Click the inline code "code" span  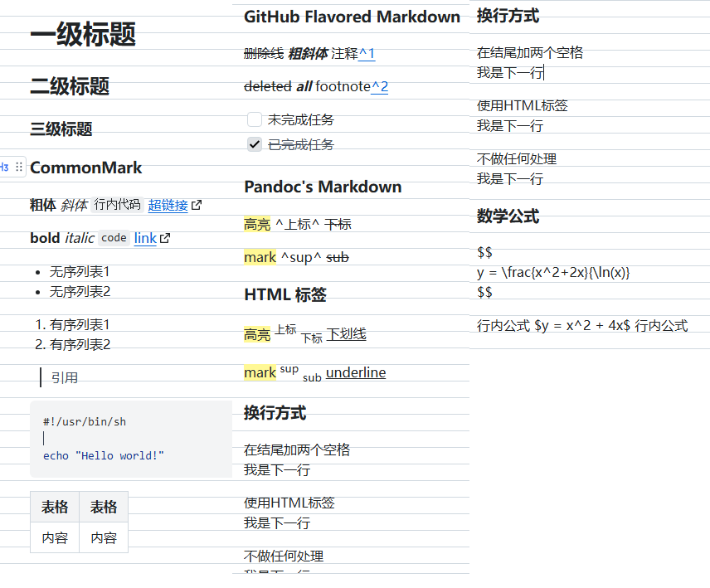pos(114,238)
